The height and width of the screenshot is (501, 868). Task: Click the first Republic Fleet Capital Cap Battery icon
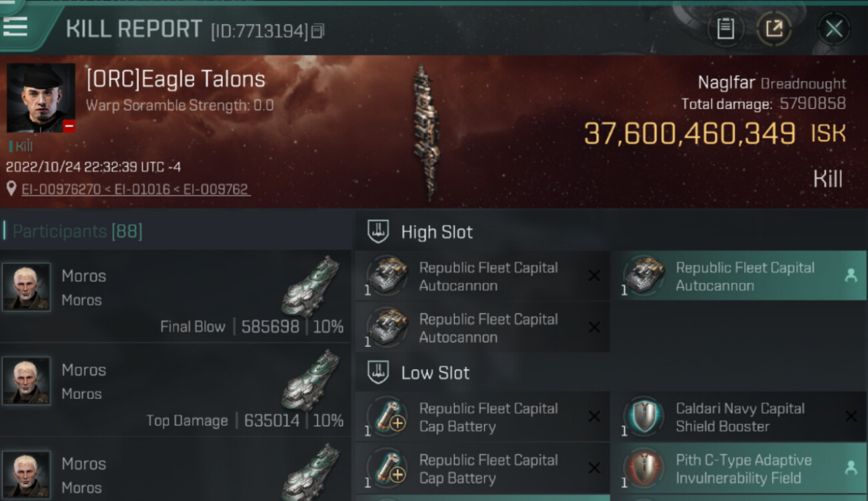click(x=387, y=417)
